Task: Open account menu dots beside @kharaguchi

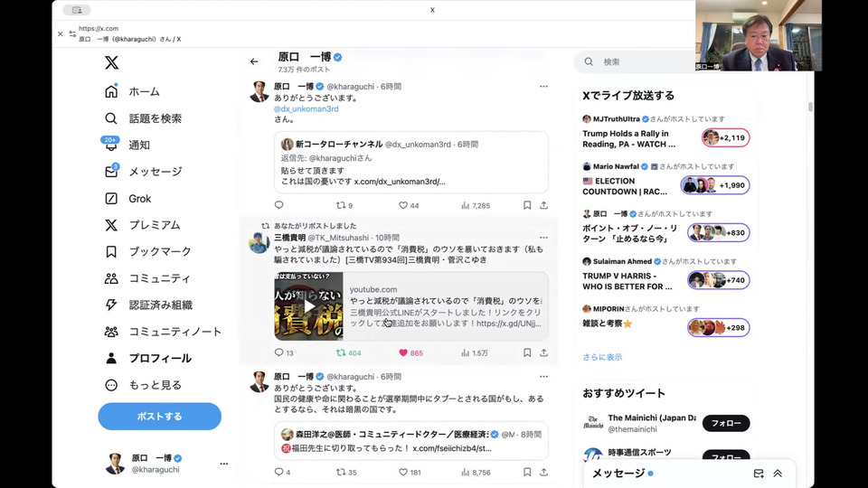Action: (x=223, y=464)
